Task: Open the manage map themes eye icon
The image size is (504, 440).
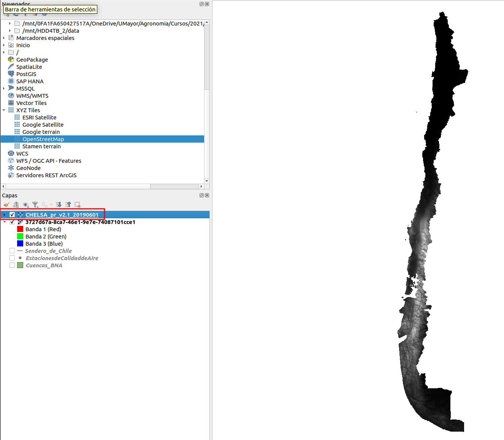Action: click(x=25, y=205)
